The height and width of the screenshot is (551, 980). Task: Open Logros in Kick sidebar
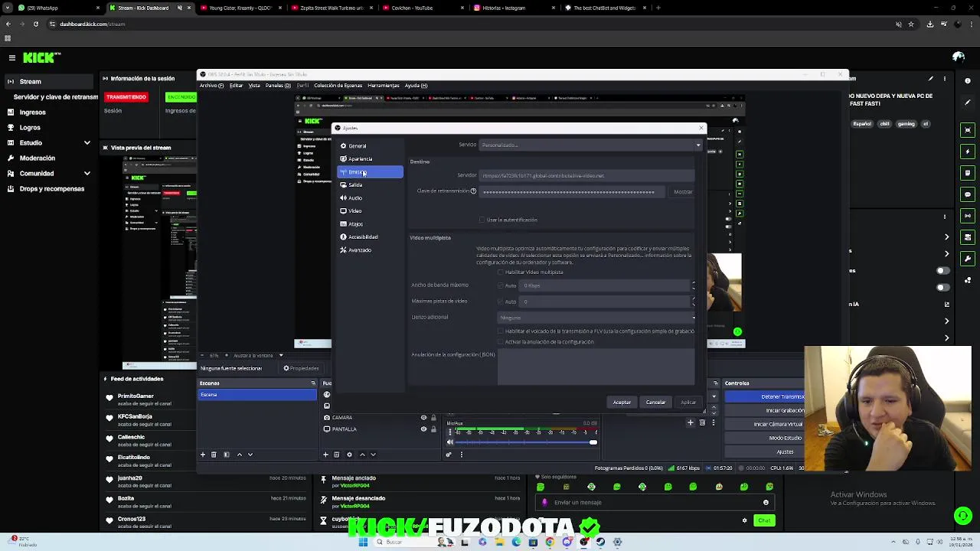point(30,127)
